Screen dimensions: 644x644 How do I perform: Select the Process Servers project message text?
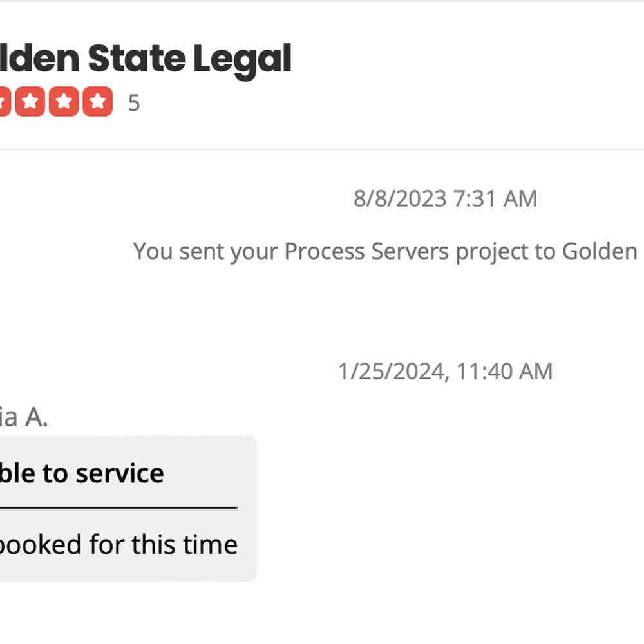[x=385, y=251]
